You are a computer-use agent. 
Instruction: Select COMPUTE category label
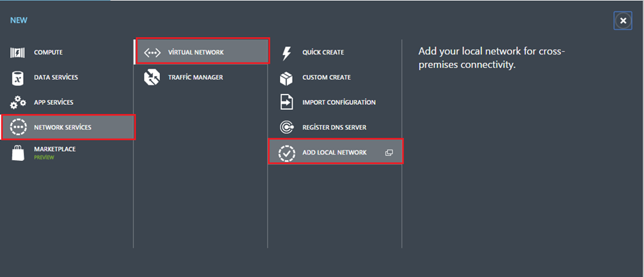point(48,52)
